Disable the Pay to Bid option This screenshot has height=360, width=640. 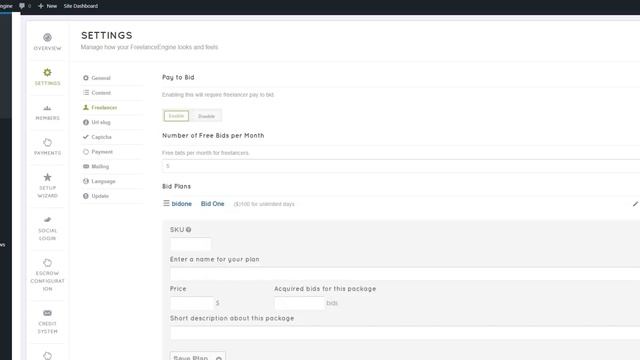click(x=206, y=116)
